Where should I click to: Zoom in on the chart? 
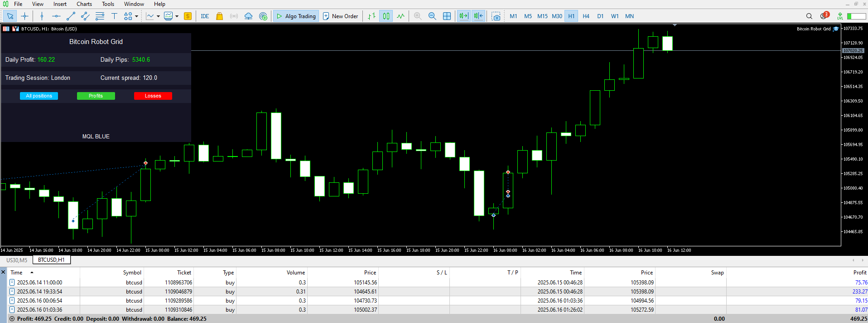[x=418, y=16]
